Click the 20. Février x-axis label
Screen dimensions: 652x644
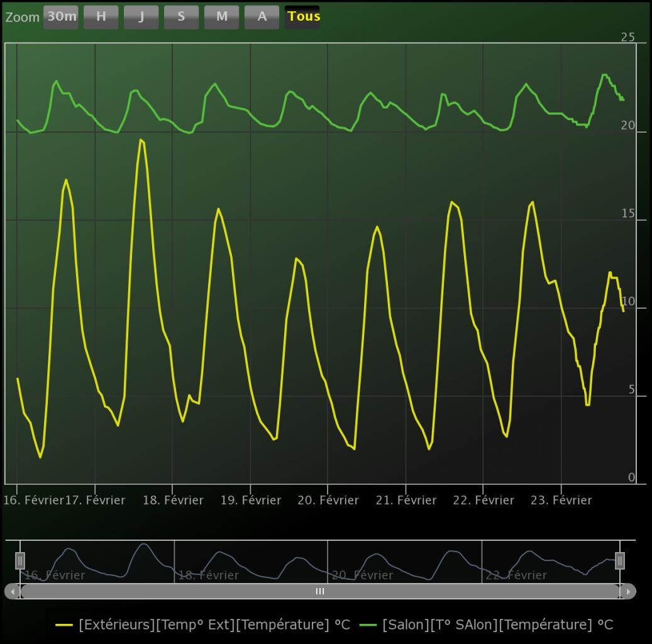click(x=328, y=499)
